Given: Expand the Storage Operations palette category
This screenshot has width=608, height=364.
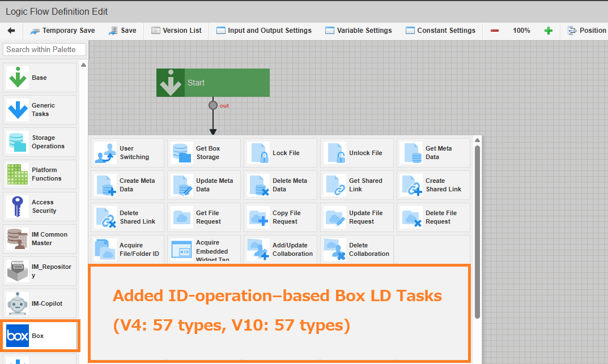Looking at the screenshot, I should pos(40,142).
